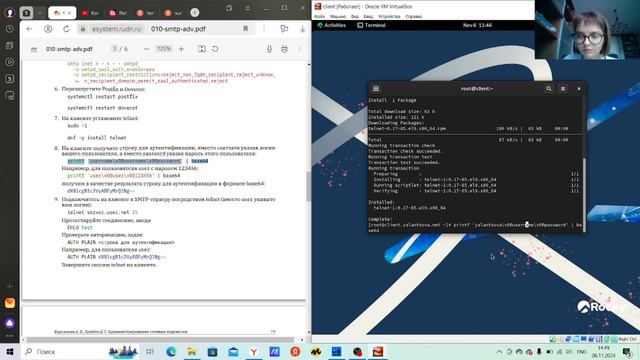This screenshot has width=640, height=360.
Task: Open browser downloads arrow icon
Action: tap(302, 29)
